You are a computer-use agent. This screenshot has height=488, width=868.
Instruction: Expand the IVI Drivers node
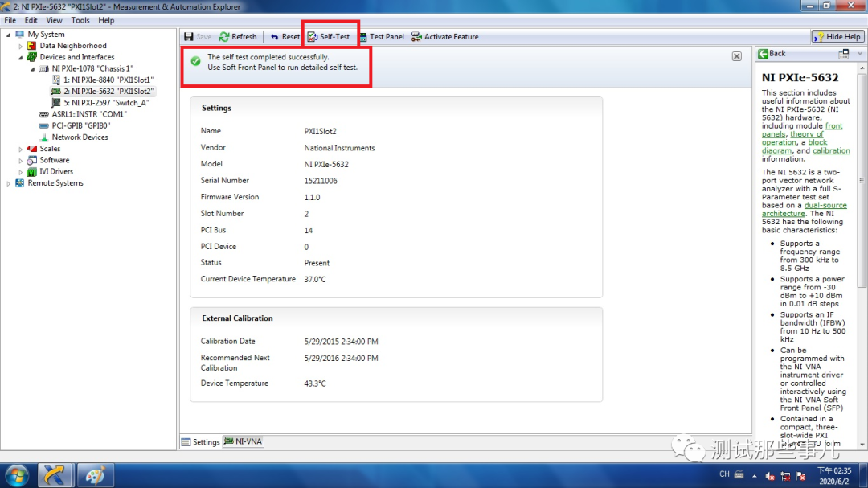pos(20,172)
